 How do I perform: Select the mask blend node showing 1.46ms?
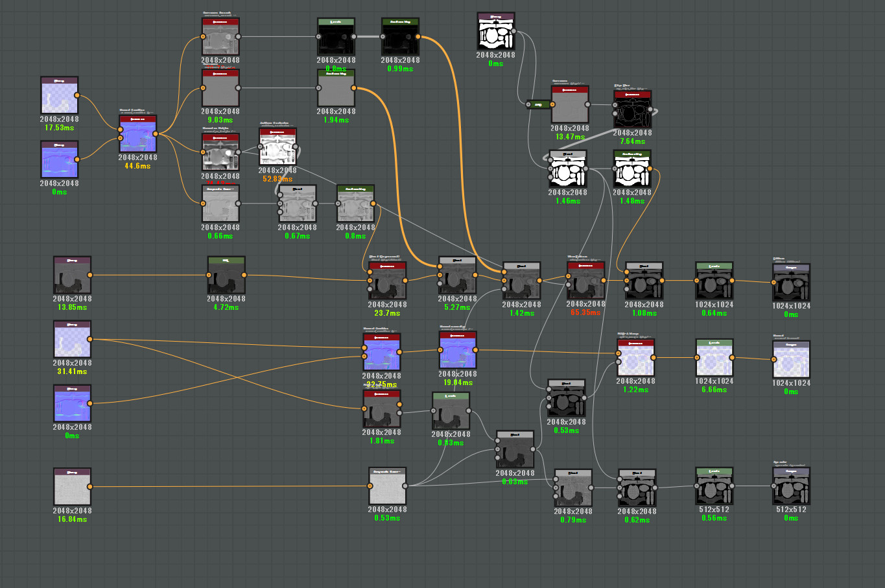567,169
